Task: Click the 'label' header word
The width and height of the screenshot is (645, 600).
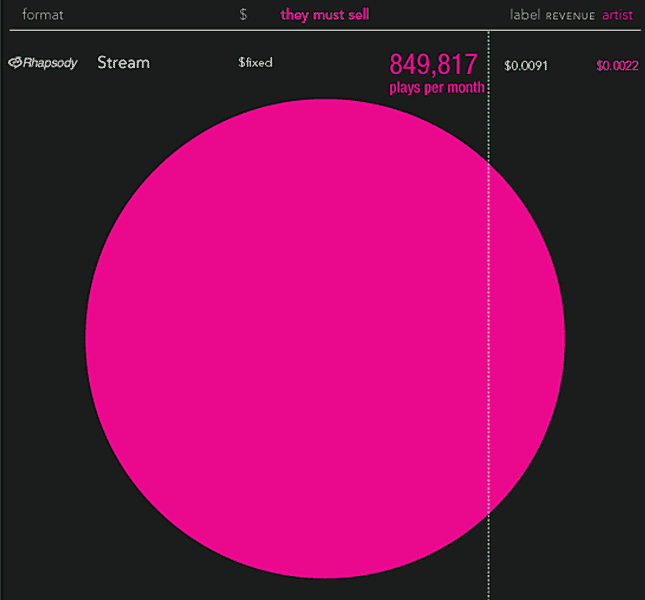Action: tap(524, 15)
